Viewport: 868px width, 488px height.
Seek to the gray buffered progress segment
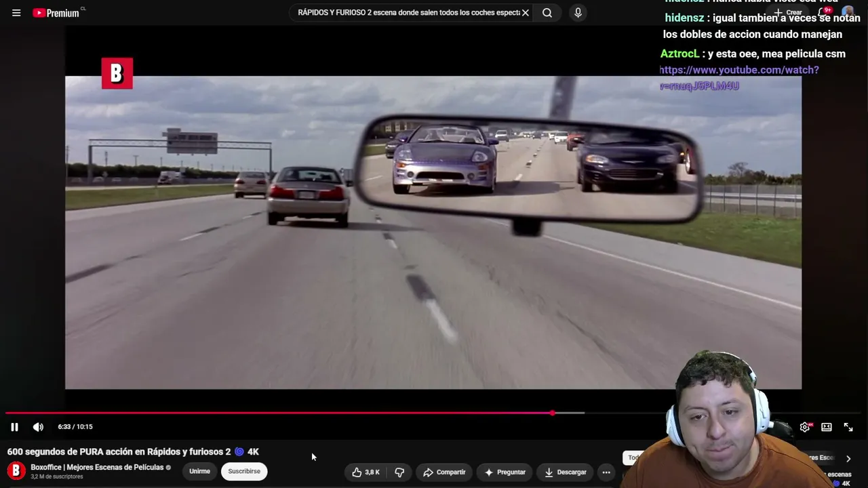click(570, 413)
